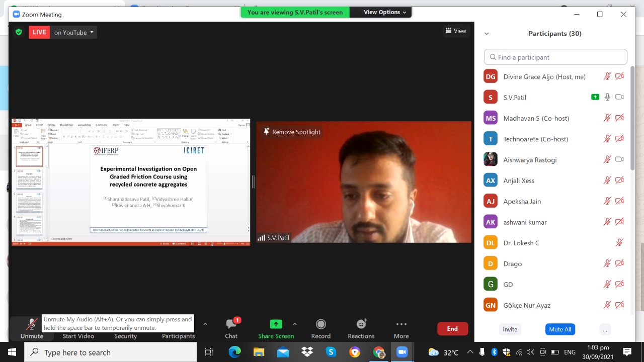Click the muted mic icon for Apeksha Jain
644x362 pixels.
[x=607, y=201]
